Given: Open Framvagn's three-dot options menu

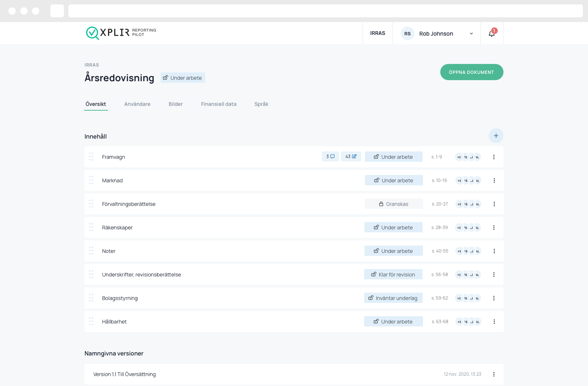Looking at the screenshot, I should [494, 157].
